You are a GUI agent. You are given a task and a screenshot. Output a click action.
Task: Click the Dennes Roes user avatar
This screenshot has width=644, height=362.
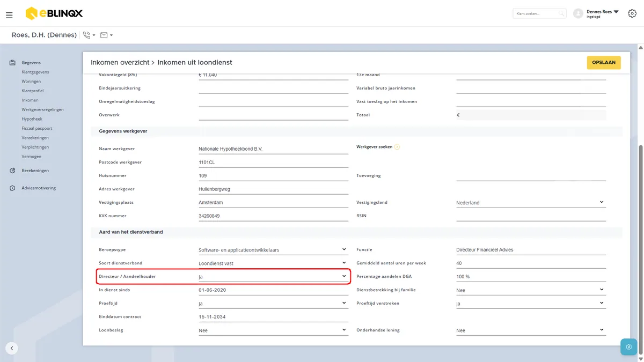coord(578,13)
